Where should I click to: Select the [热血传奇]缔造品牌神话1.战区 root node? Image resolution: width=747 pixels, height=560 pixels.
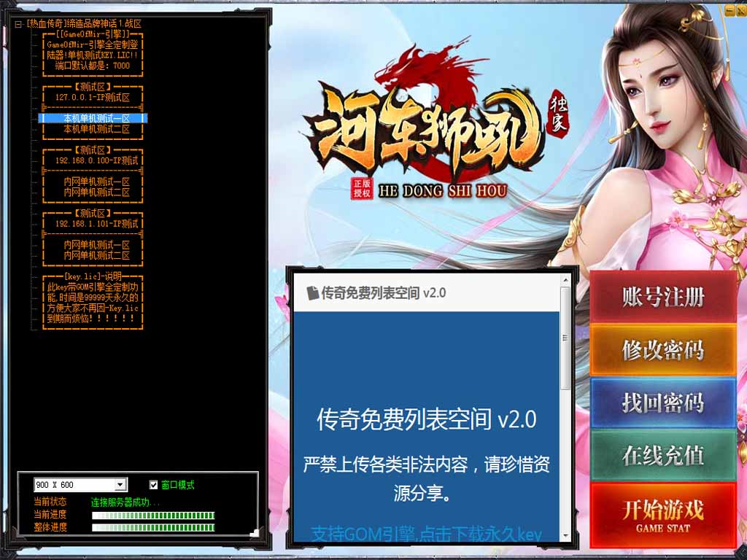click(x=84, y=24)
